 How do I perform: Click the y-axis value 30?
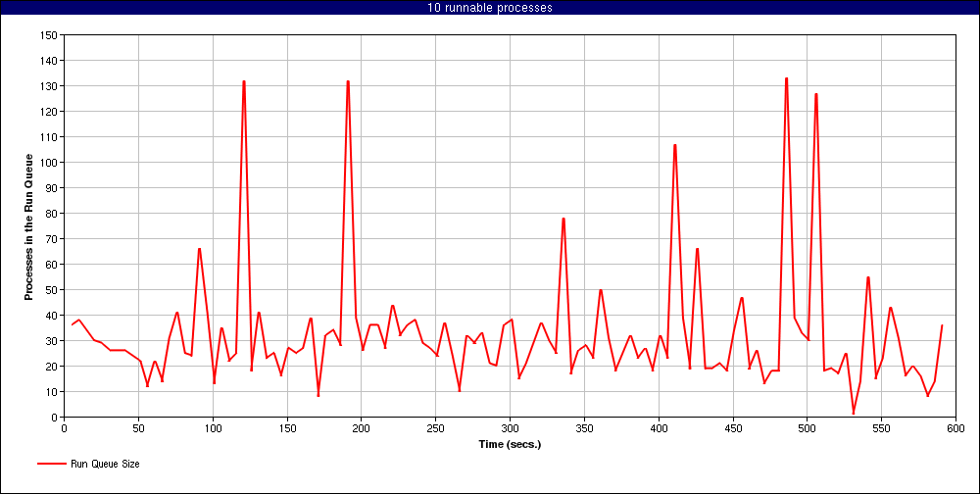(51, 341)
